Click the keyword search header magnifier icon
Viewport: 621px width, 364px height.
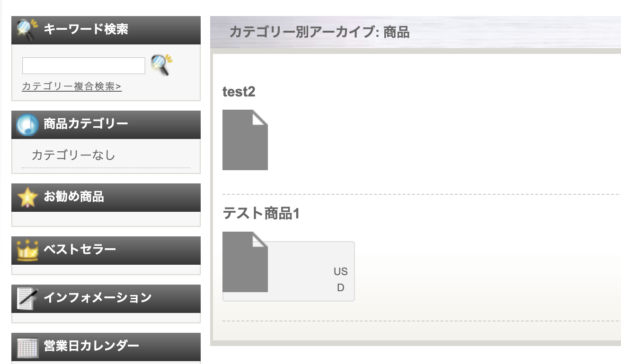coord(27,30)
